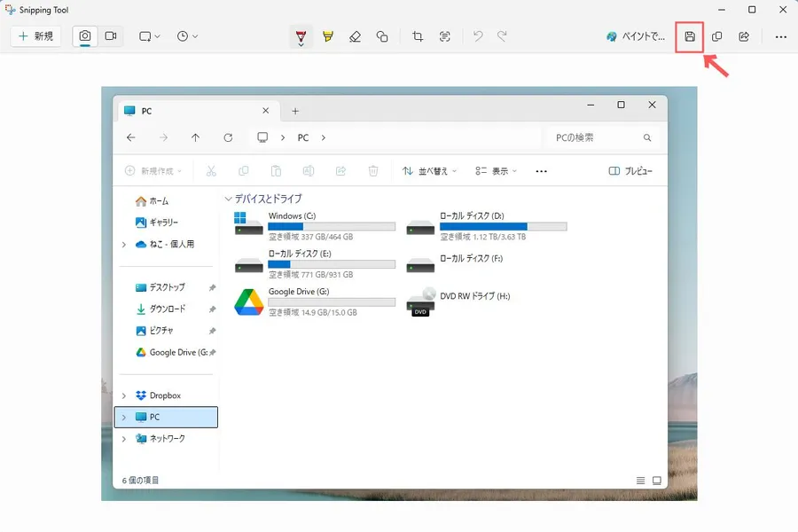
Task: Open the Shapes tool
Action: click(382, 36)
